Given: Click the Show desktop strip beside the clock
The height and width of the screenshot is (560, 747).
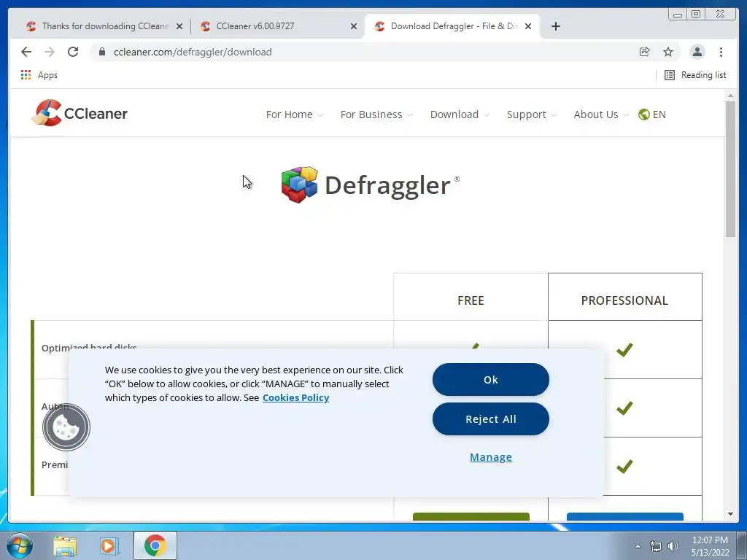Looking at the screenshot, I should (742, 546).
